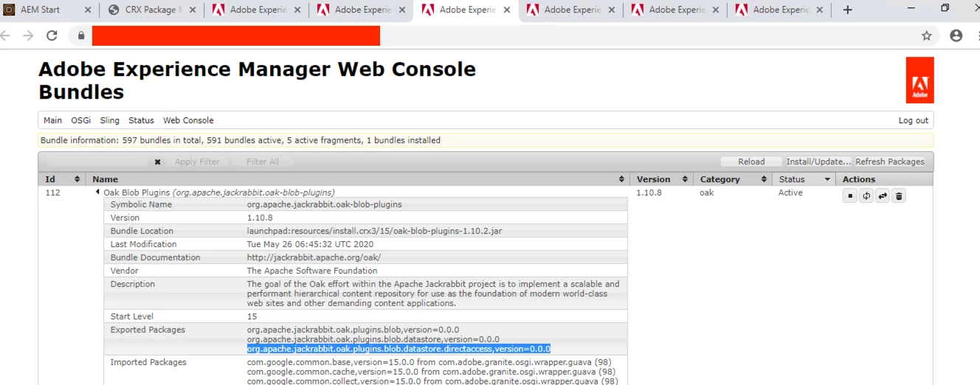The image size is (980, 385).
Task: Click Refresh Packages button
Action: pyautogui.click(x=890, y=162)
